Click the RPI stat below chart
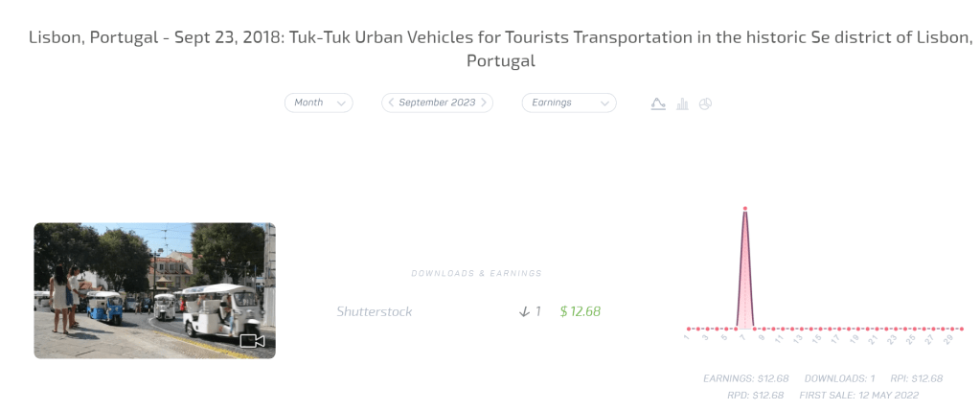980x410 pixels. (x=915, y=378)
